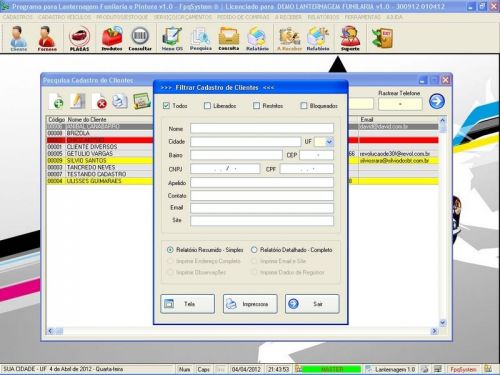
Task: Click the Nome input field
Action: [x=262, y=128]
